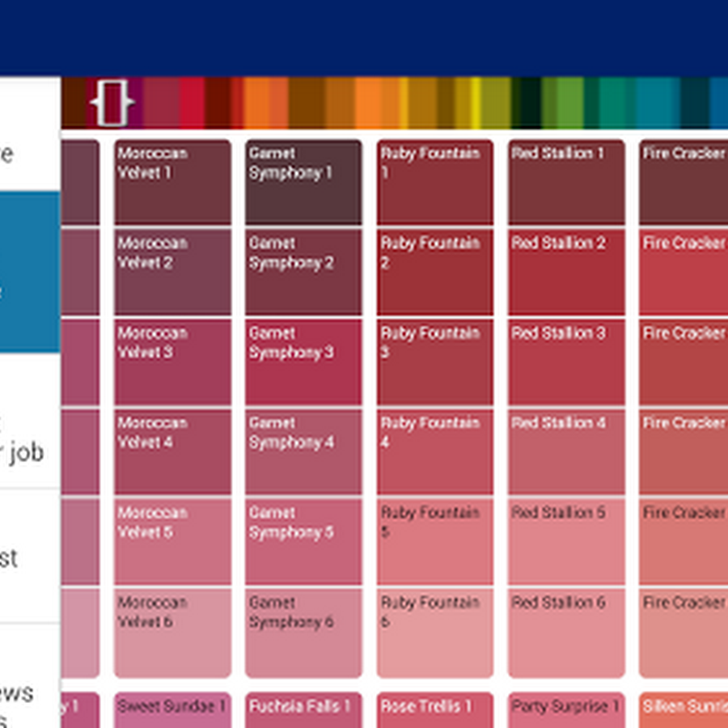Select Garnet Symphony 3 swatch
The width and height of the screenshot is (728, 728).
[x=303, y=362]
